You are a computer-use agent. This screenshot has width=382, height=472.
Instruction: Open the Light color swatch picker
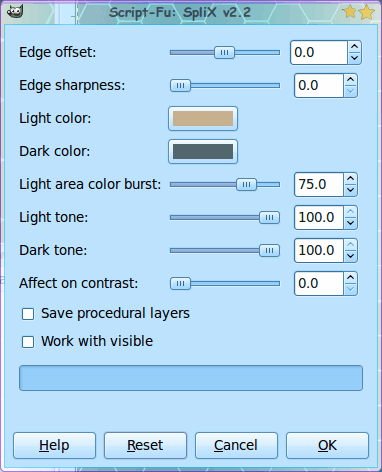[x=203, y=119]
